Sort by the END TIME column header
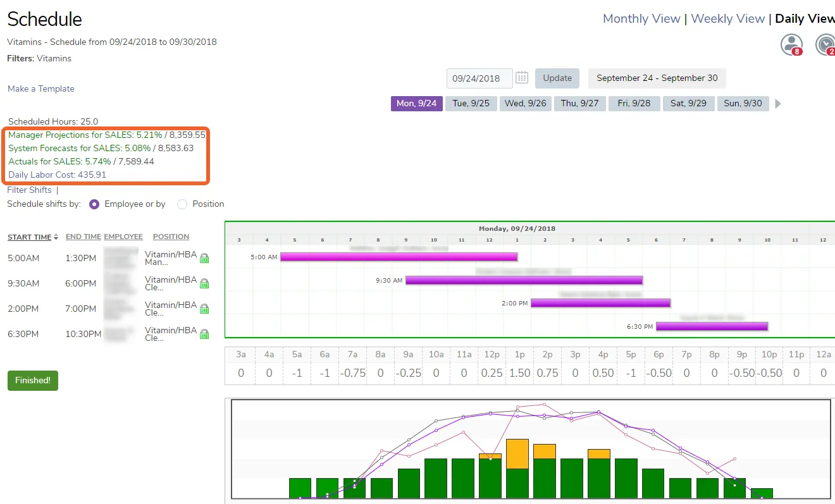Viewport: 835px width, 504px height. (83, 237)
